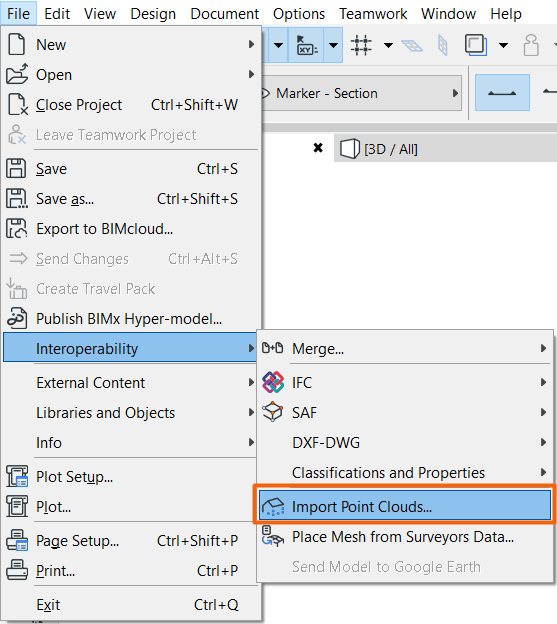Open dropdown arrow next to trace icon
The width and height of the screenshot is (557, 624).
coord(503,45)
